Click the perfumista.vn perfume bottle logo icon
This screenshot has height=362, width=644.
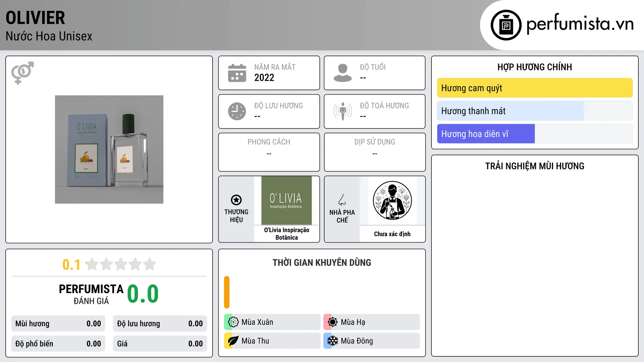pyautogui.click(x=506, y=25)
